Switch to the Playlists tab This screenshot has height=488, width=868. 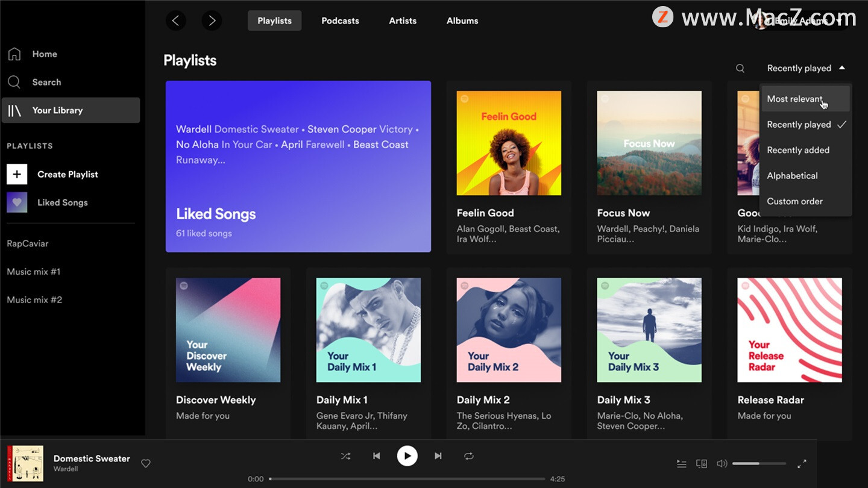click(275, 20)
